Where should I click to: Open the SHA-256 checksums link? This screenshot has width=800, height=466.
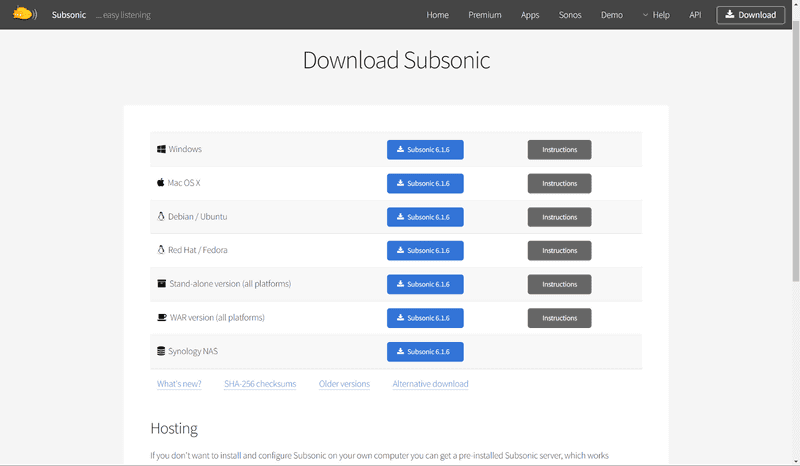coord(260,384)
